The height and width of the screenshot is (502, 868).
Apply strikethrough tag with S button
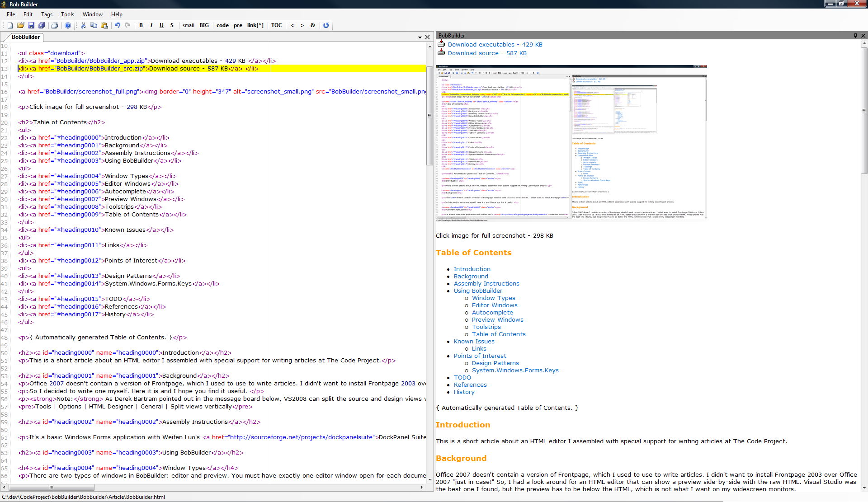pos(172,25)
